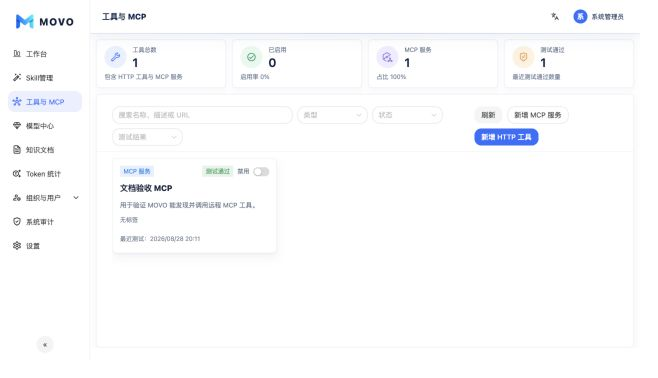Select the 工具与 MCP menu label
This screenshot has width=658, height=378.
coord(45,102)
